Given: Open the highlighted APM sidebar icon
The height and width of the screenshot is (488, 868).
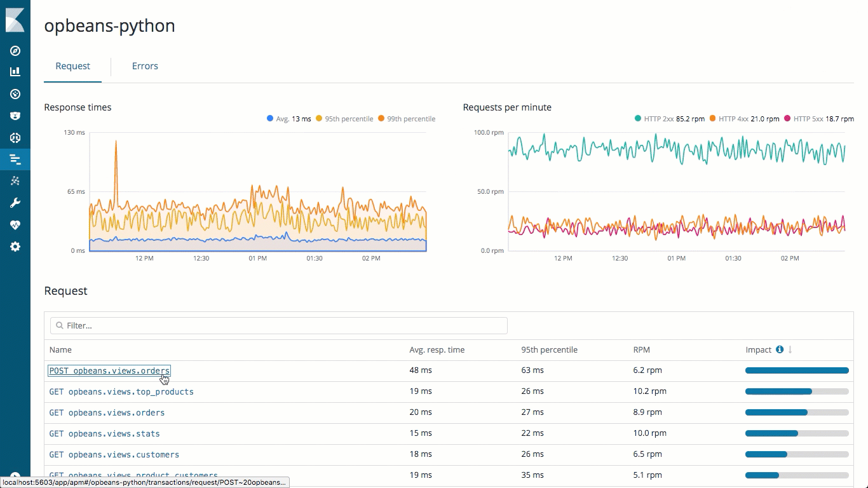Looking at the screenshot, I should tap(15, 159).
